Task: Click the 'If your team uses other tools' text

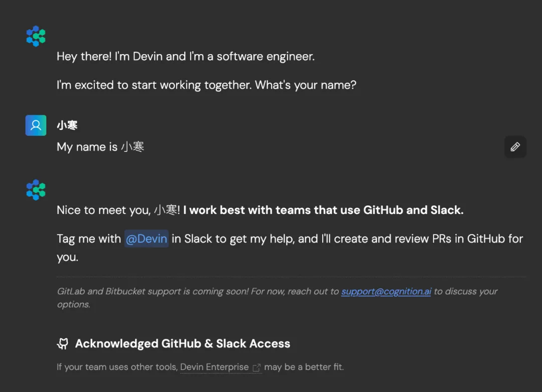Action: click(x=117, y=367)
